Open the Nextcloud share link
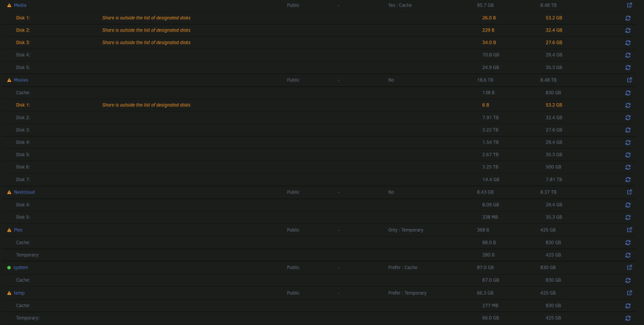Image resolution: width=644 pixels, height=325 pixels. [x=24, y=192]
